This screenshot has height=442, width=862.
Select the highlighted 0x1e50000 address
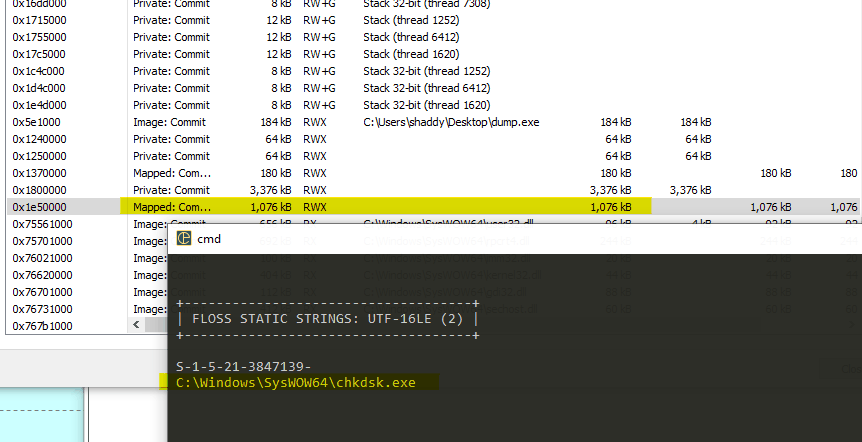[x=39, y=207]
